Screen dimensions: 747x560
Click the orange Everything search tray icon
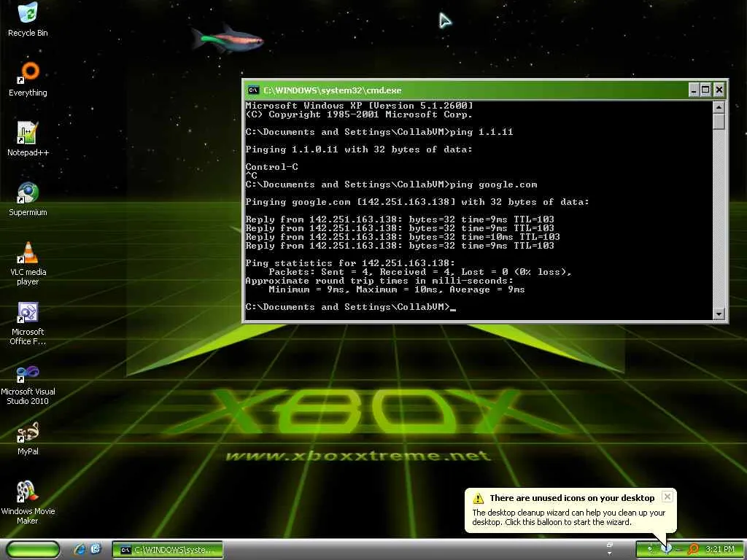click(x=694, y=549)
